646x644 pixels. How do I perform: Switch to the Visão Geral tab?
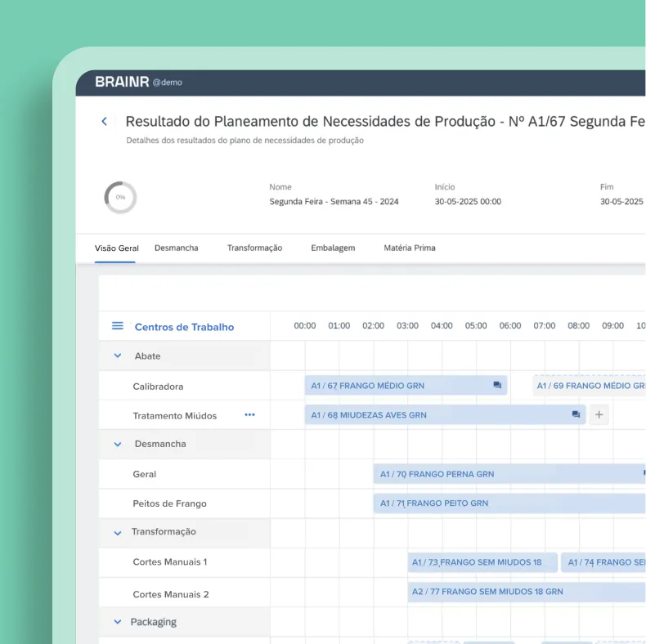(117, 248)
